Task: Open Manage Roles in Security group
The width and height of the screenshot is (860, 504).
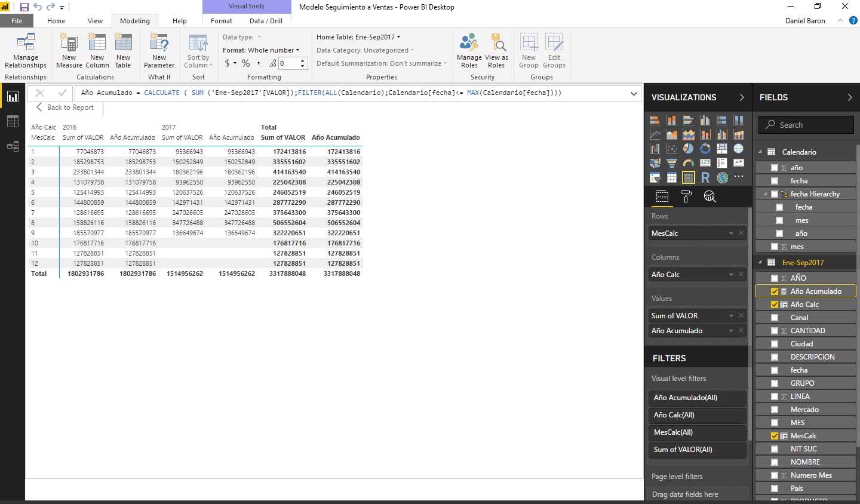Action: [469, 51]
